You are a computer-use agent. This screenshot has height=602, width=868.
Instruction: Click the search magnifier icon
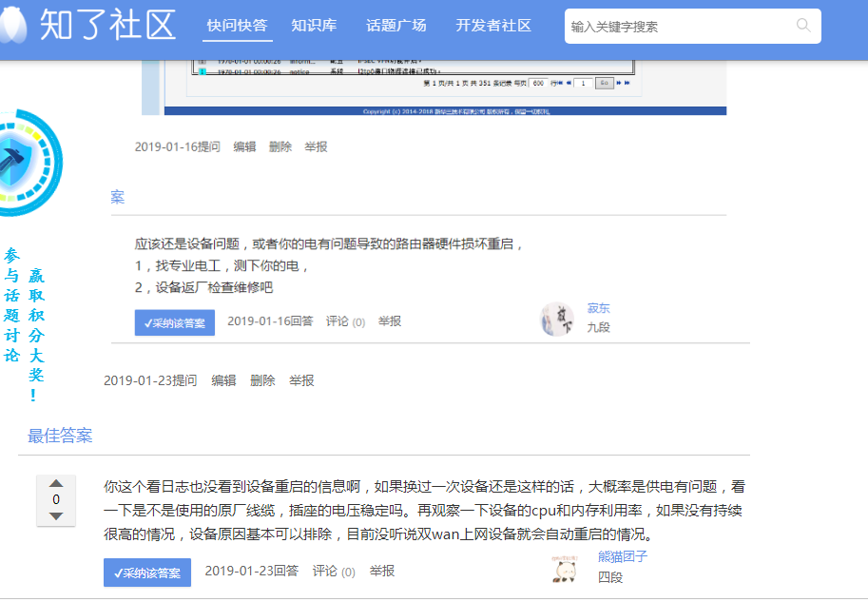point(803,25)
